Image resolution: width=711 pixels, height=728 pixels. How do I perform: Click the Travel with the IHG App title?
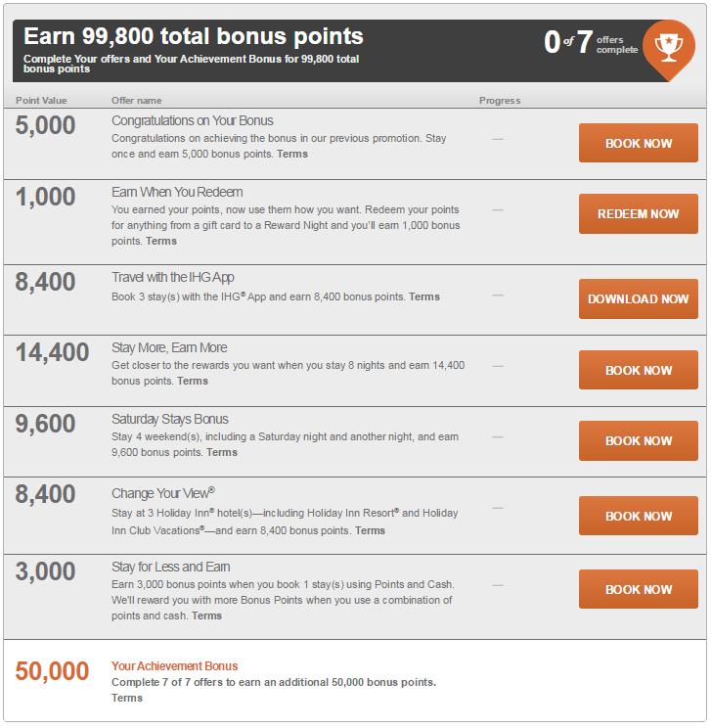(173, 277)
